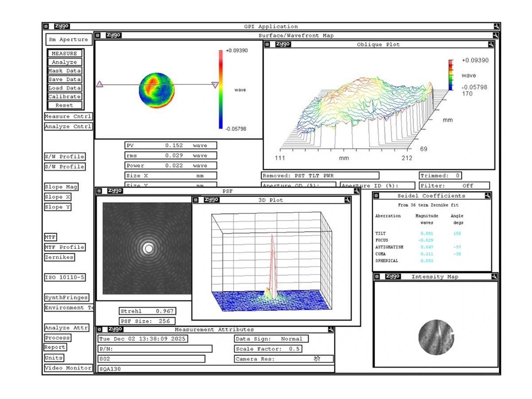Click the Seidel Coefficients corner resize icon
Viewport: 532px width, 399px height.
point(488,196)
